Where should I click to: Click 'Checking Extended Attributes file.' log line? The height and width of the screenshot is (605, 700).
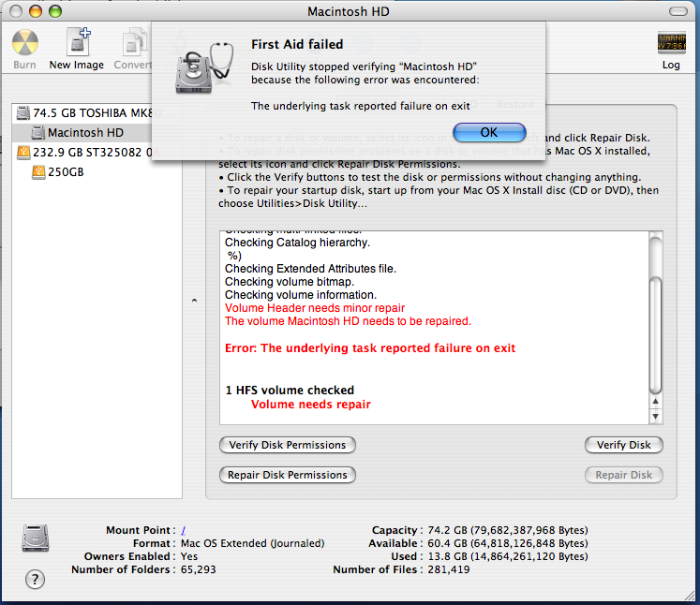pos(310,269)
